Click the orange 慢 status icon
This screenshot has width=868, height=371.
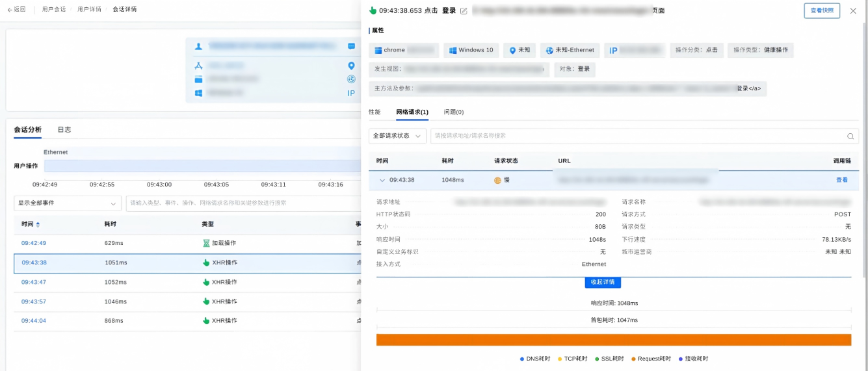(x=498, y=180)
